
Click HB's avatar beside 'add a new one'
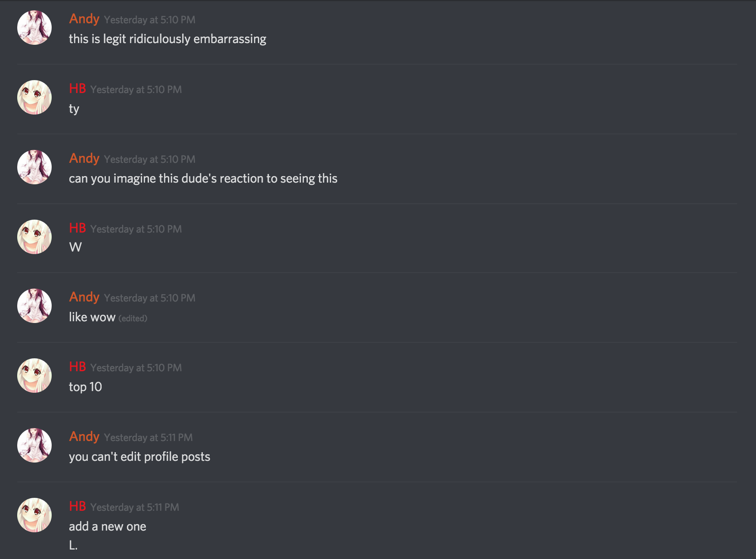(34, 515)
